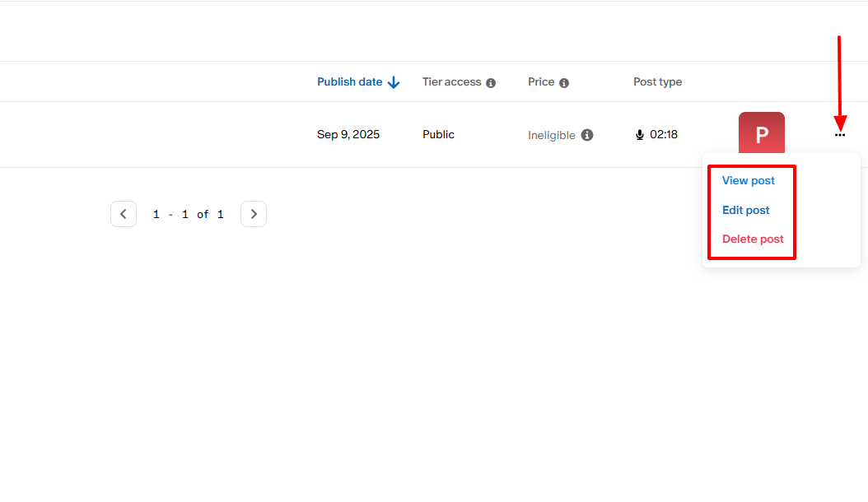The height and width of the screenshot is (502, 868).
Task: Click the Ineligible price text
Action: [x=552, y=136]
